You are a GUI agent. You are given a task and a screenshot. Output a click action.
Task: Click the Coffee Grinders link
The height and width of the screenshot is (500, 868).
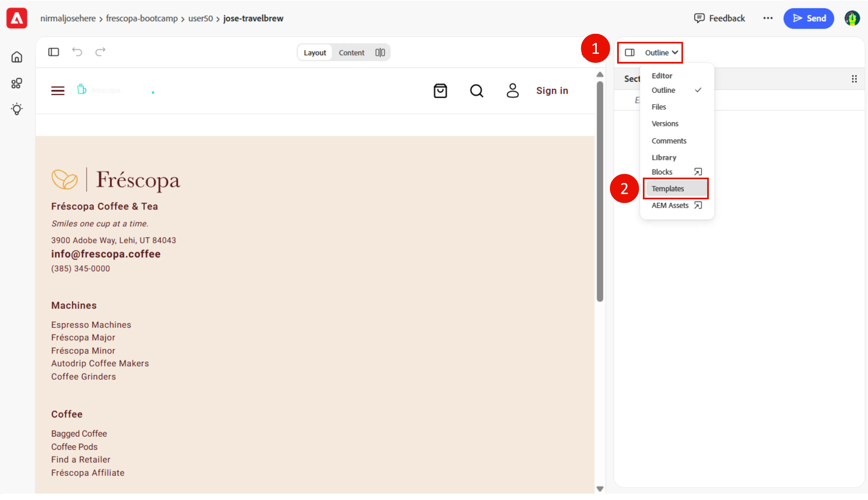coord(84,377)
